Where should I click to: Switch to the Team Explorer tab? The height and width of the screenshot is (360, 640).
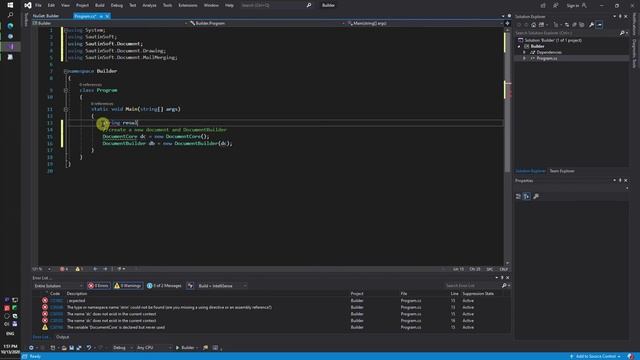click(562, 171)
